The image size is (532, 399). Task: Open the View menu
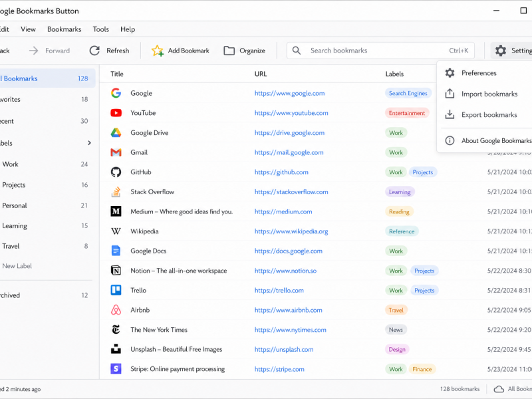(x=28, y=29)
